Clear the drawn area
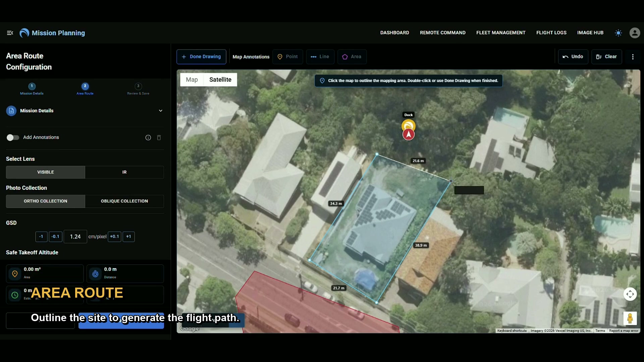The image size is (644, 362). 606,57
